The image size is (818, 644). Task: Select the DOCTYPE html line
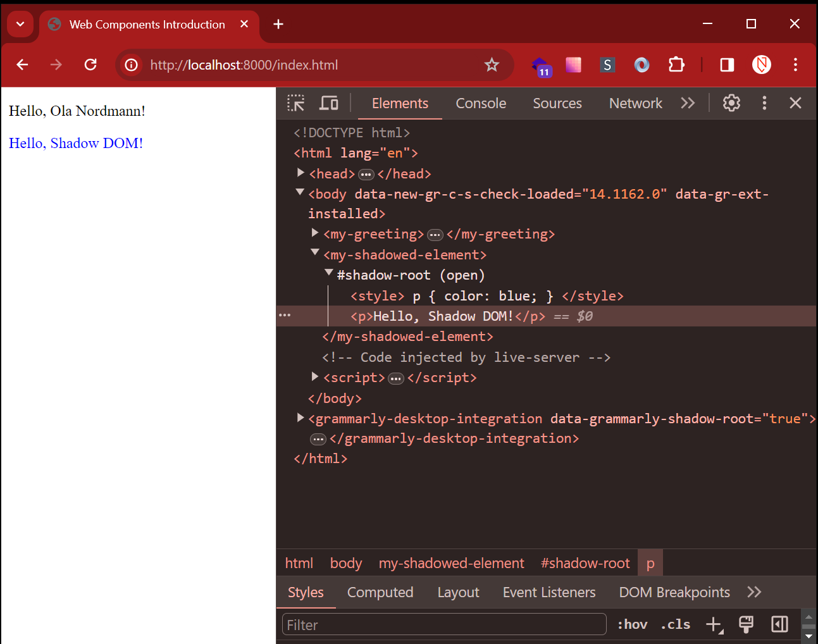tap(352, 132)
